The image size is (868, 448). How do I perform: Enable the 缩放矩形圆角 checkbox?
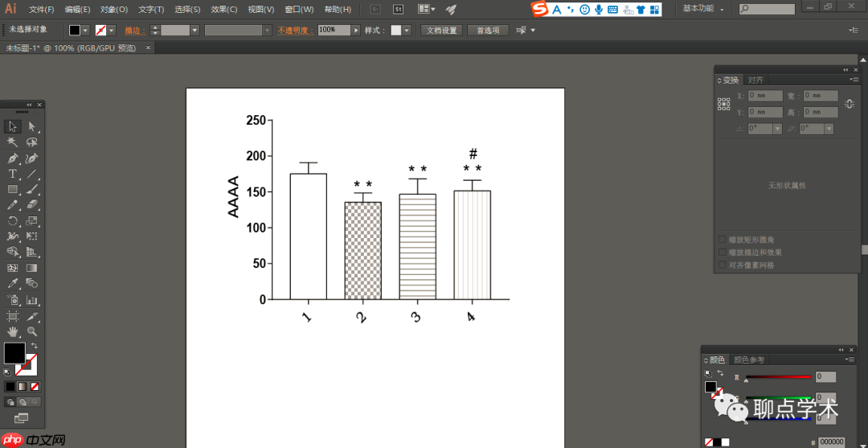(x=723, y=240)
